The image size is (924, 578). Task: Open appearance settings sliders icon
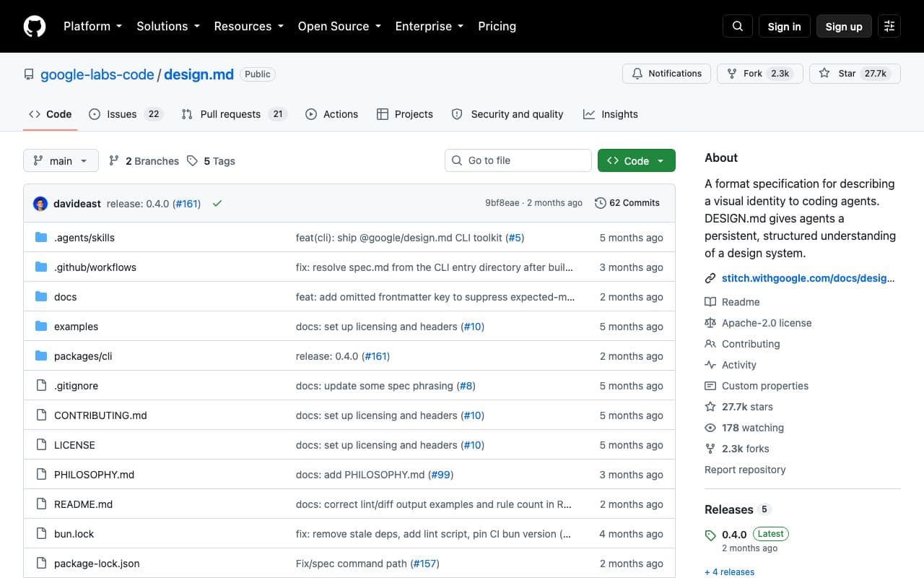pyautogui.click(x=889, y=26)
